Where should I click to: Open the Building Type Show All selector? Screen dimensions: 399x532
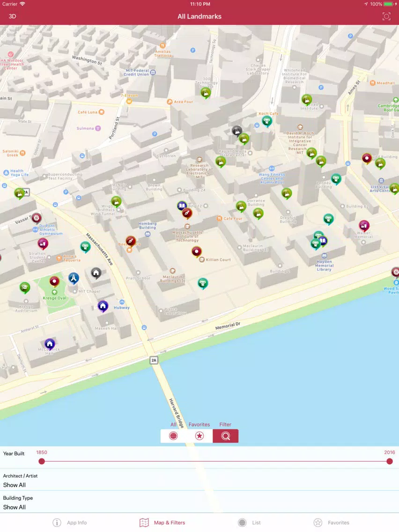tap(199, 502)
